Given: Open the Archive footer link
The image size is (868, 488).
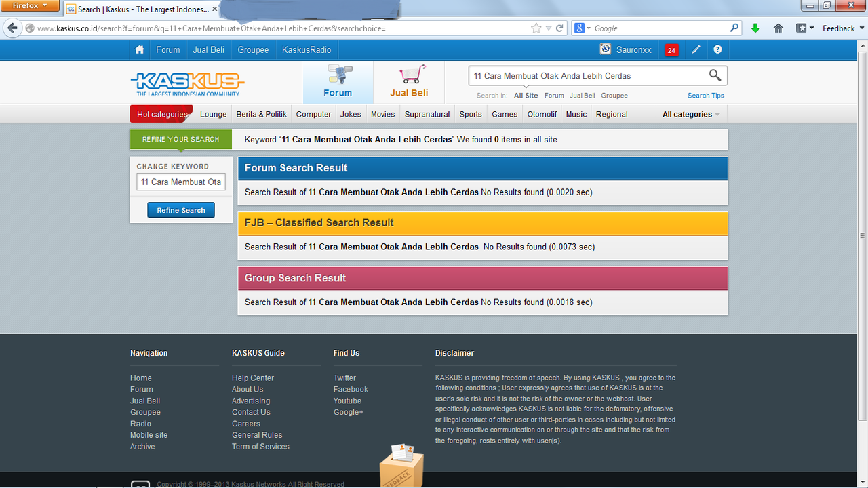Looking at the screenshot, I should pos(142,447).
